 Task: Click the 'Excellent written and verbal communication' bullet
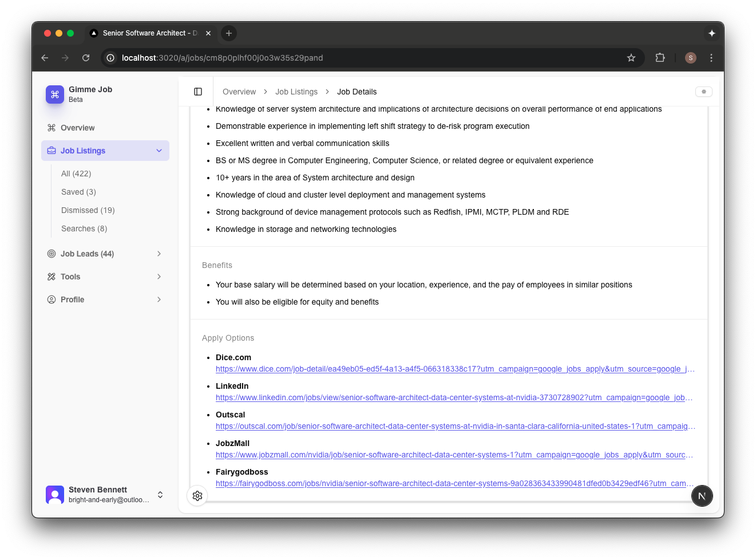302,143
